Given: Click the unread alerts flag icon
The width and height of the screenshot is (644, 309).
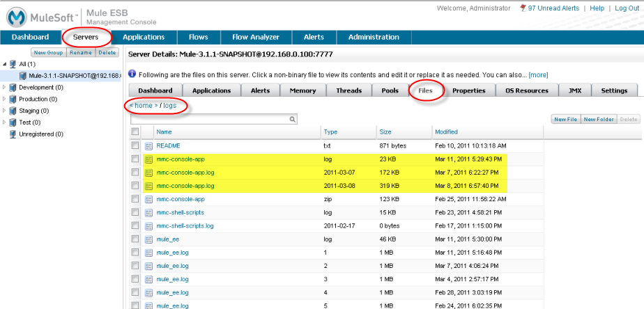Looking at the screenshot, I should point(523,8).
